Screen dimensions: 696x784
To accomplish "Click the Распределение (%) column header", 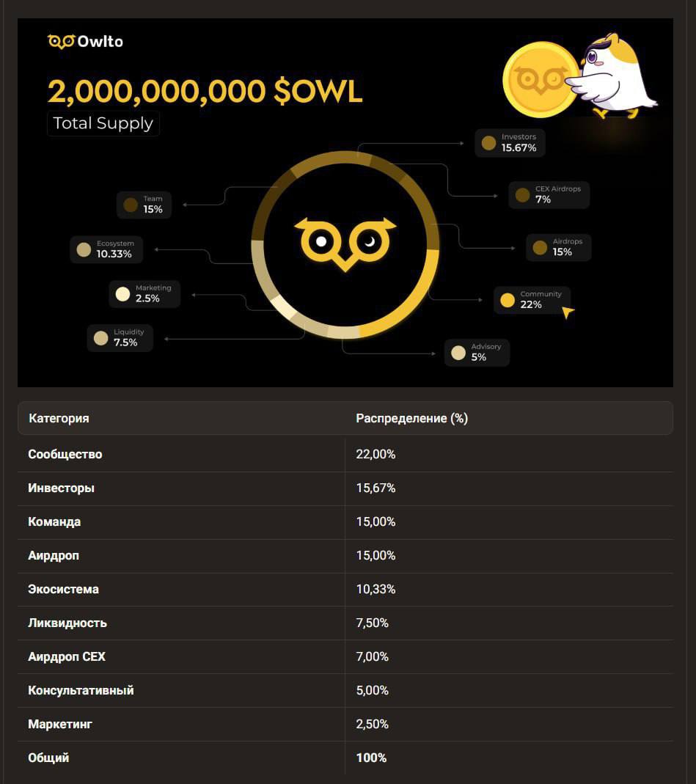I will [x=411, y=418].
